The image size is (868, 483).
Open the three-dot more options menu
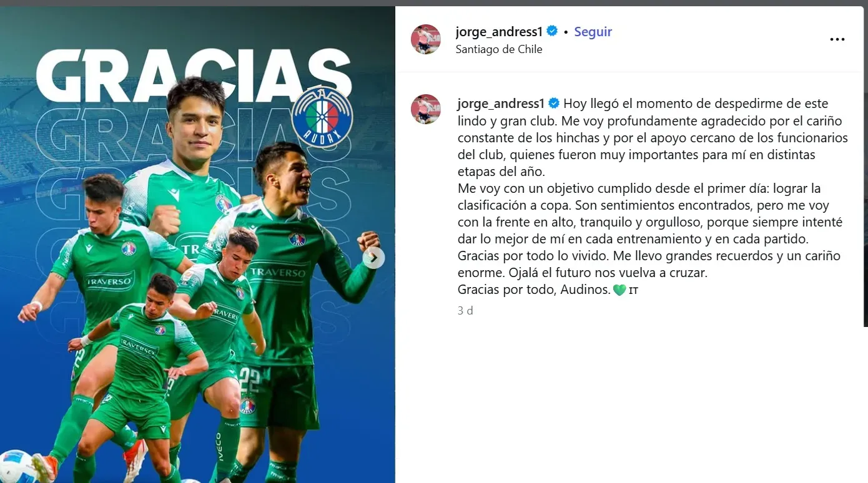[x=837, y=39]
